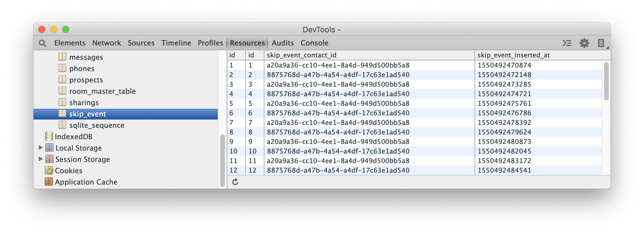Refresh the skip_event table
Viewport: 644px width, 233px height.
coord(235,182)
